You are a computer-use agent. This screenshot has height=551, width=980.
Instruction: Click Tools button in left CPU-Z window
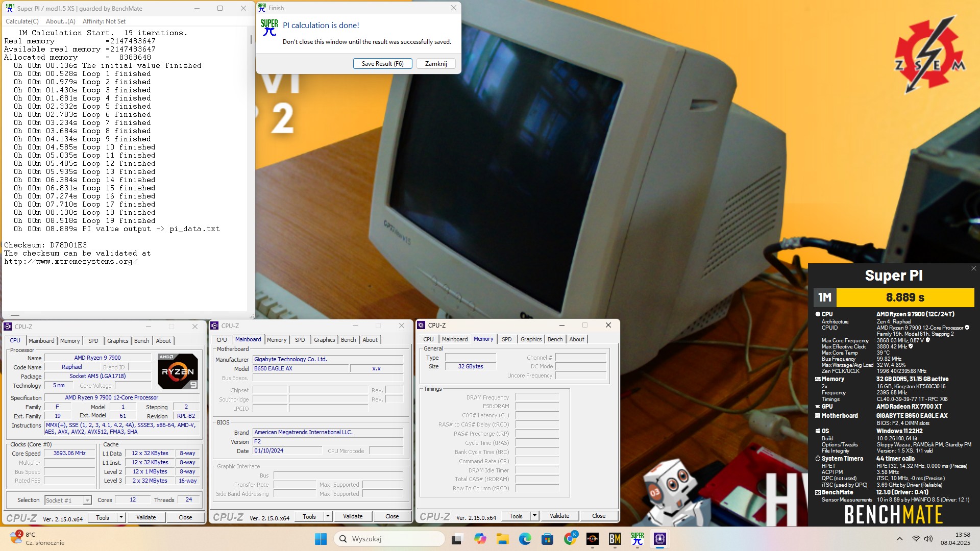tap(103, 517)
